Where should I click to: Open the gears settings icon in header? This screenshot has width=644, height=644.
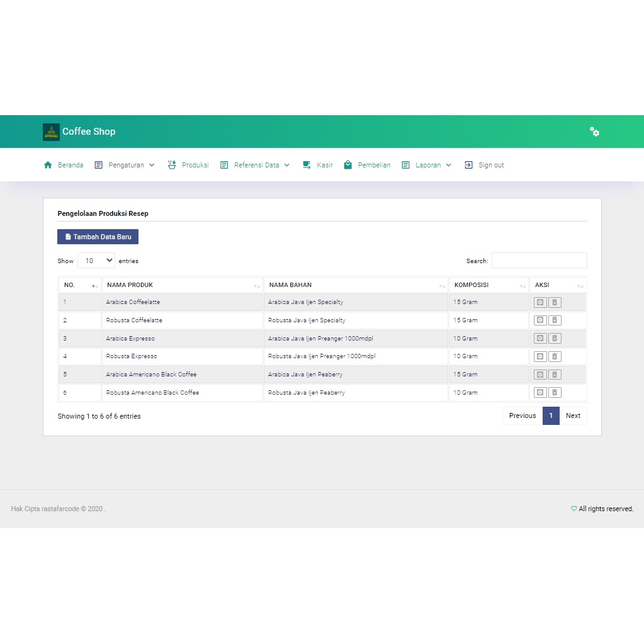coord(594,132)
